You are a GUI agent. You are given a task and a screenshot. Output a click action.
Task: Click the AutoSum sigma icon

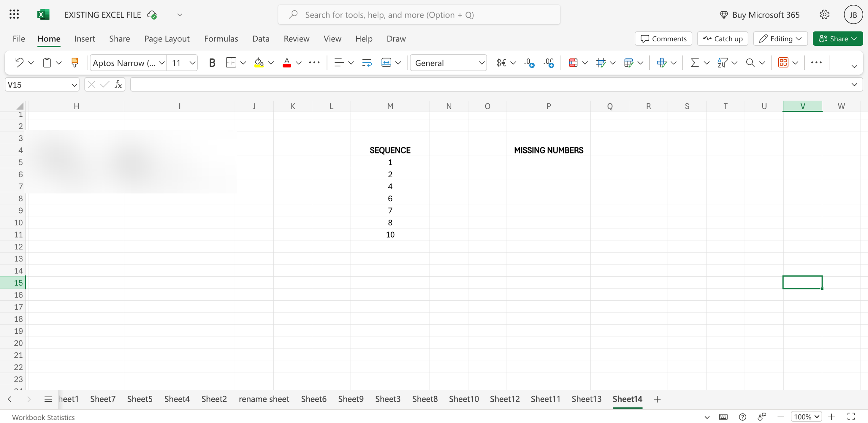point(694,63)
